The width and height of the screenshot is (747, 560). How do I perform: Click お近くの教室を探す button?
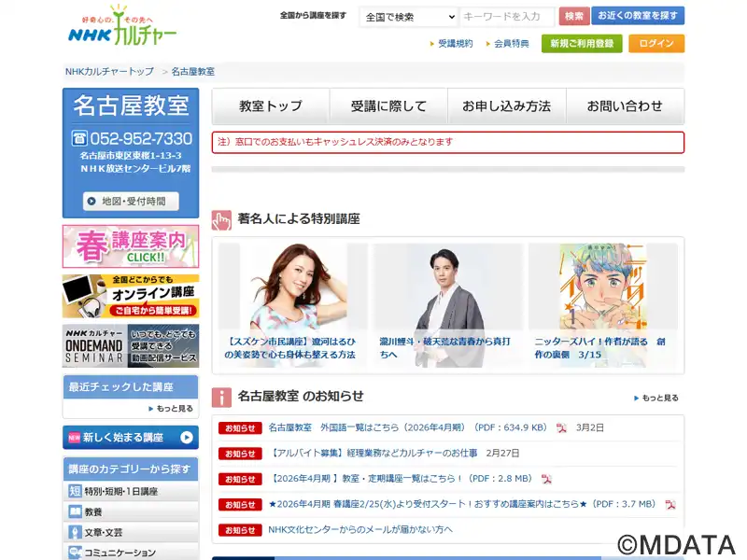click(x=638, y=16)
